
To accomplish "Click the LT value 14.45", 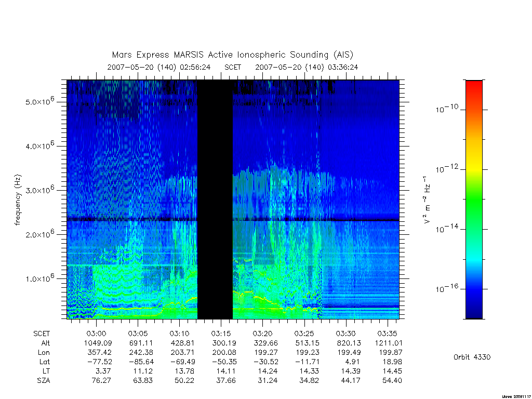I will [392, 371].
